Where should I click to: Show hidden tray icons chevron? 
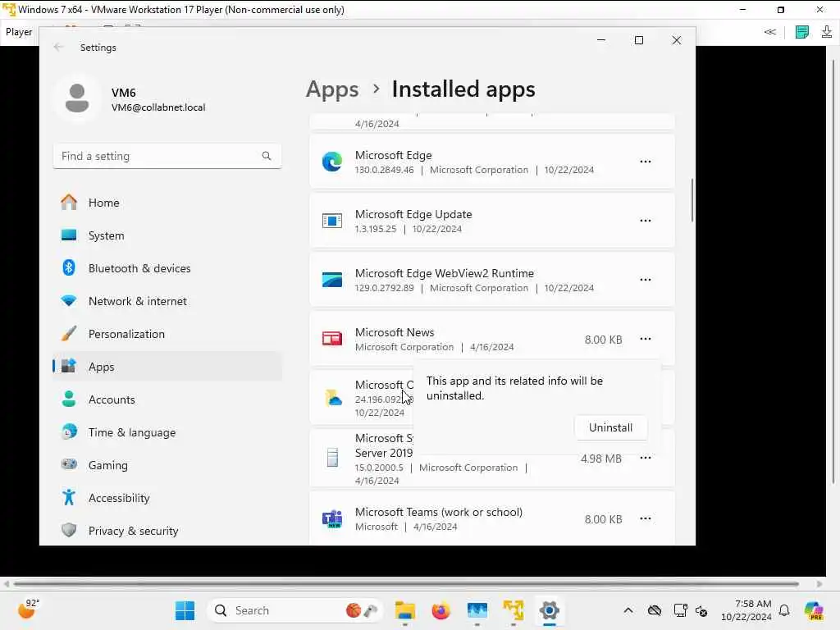(x=628, y=610)
